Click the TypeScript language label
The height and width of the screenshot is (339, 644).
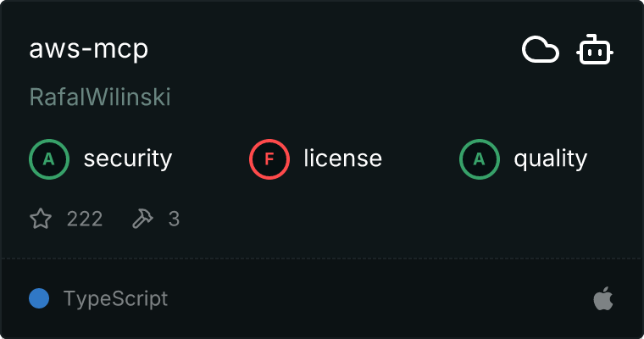115,298
